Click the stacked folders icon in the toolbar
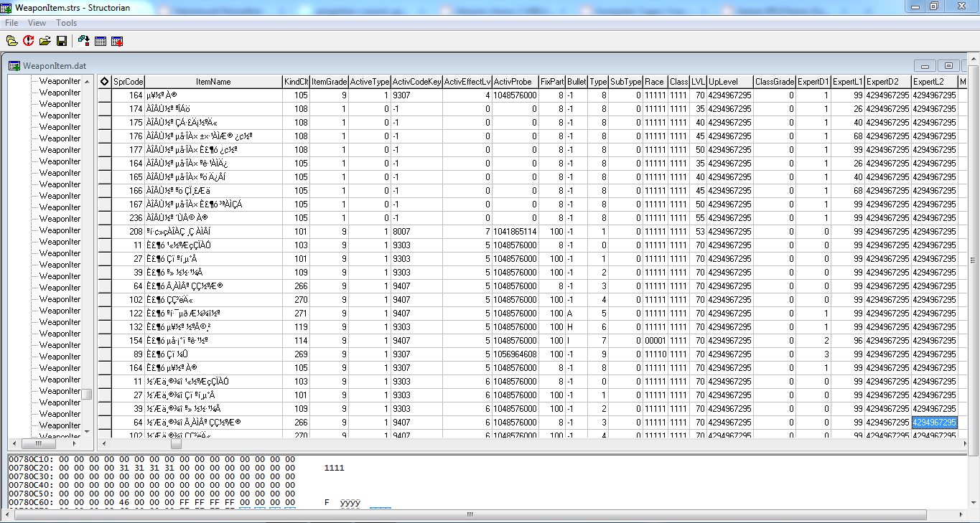 tap(12, 41)
